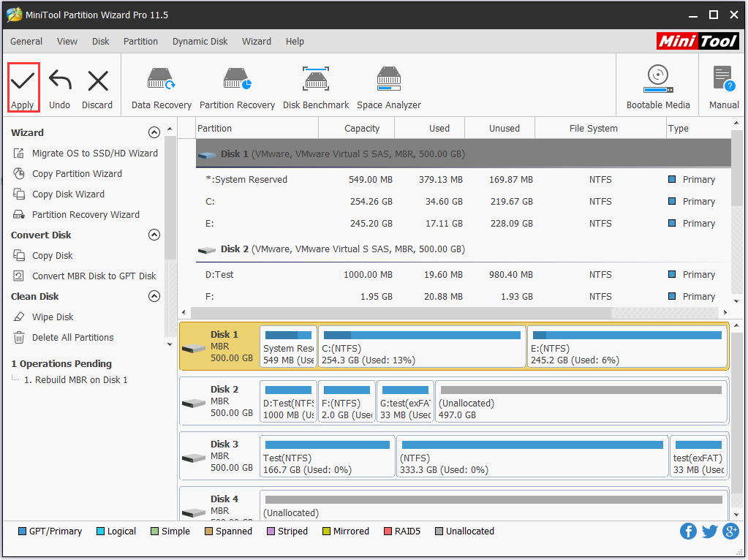The width and height of the screenshot is (748, 560).
Task: Select the F: partition row in list
Action: point(464,296)
